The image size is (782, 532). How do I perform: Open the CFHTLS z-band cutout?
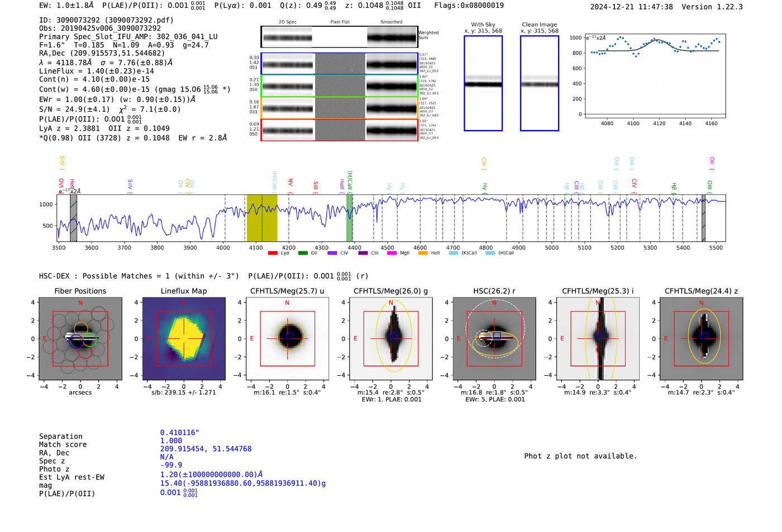pos(702,339)
